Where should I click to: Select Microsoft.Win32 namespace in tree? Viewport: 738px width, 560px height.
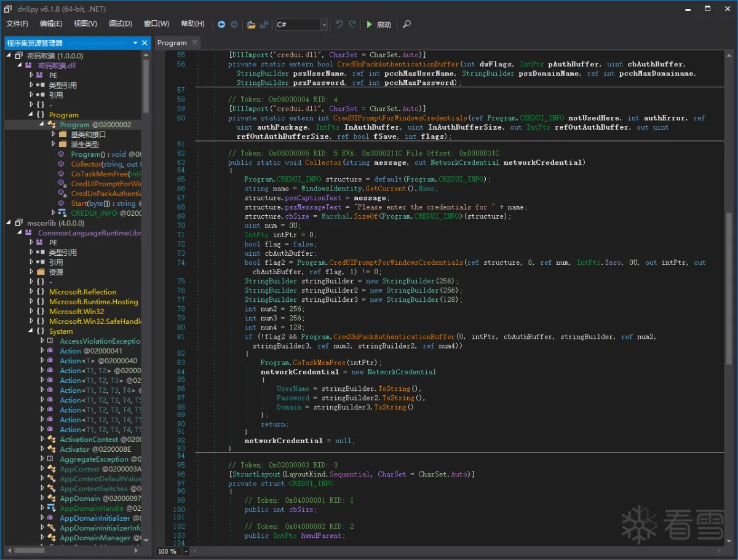click(77, 312)
